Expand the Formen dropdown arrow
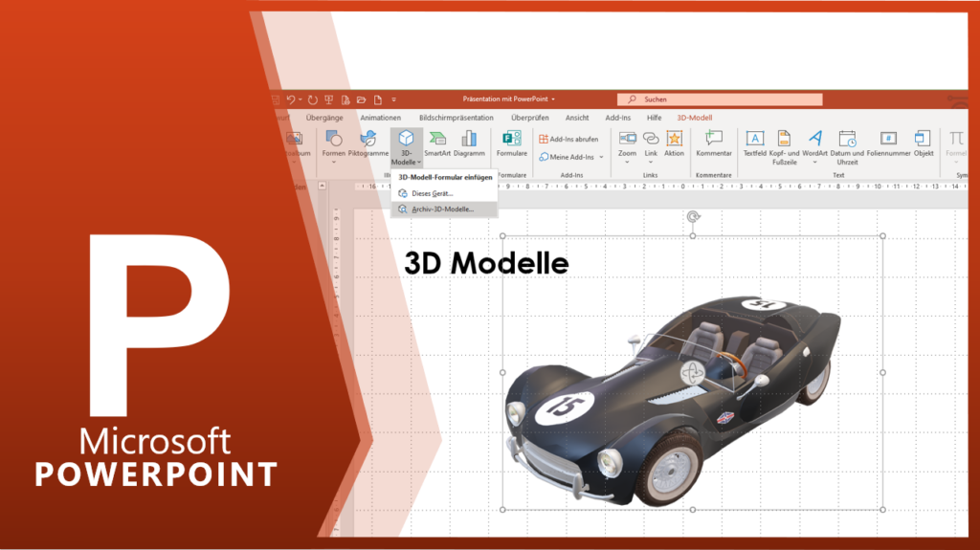 (334, 162)
